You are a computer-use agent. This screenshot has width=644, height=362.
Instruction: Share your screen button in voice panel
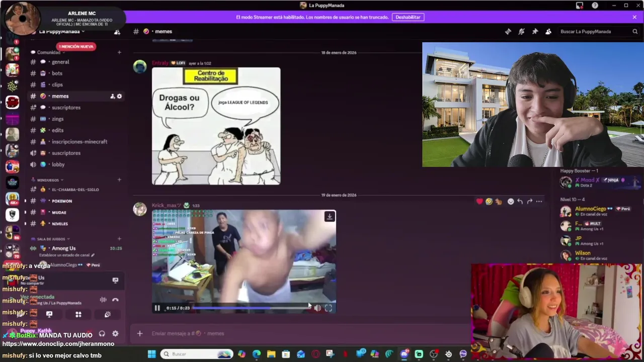click(x=49, y=314)
